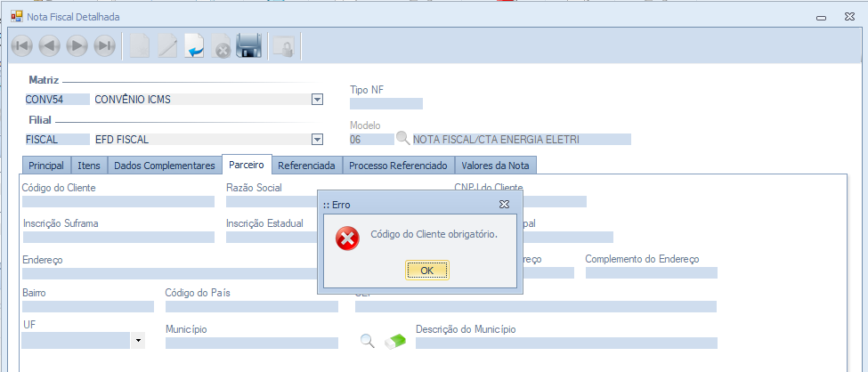The height and width of the screenshot is (372, 868).
Task: Click the delete record toolbar icon
Action: tap(222, 46)
